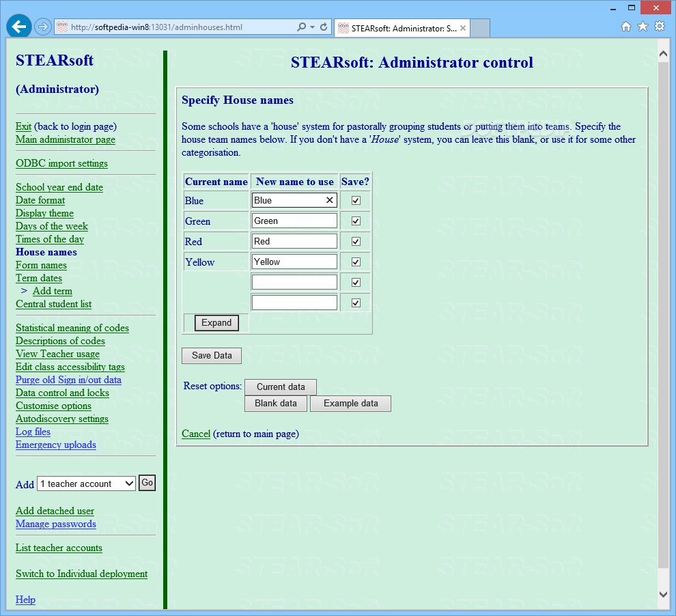Click the scrollbar up arrow
The image size is (676, 616).
click(x=664, y=54)
